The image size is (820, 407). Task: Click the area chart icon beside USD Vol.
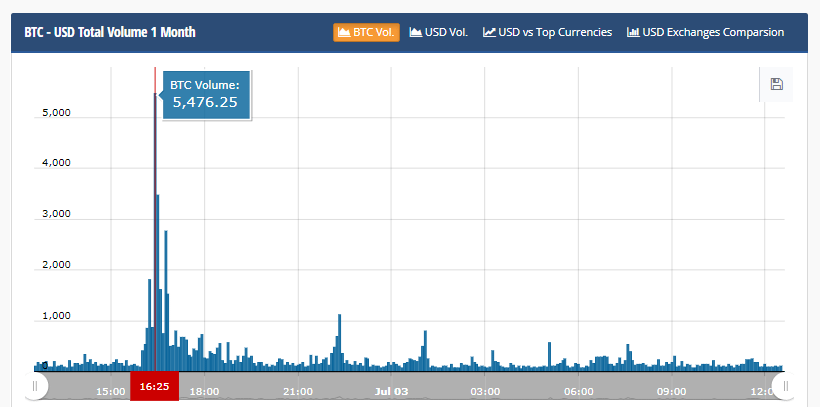[x=416, y=32]
